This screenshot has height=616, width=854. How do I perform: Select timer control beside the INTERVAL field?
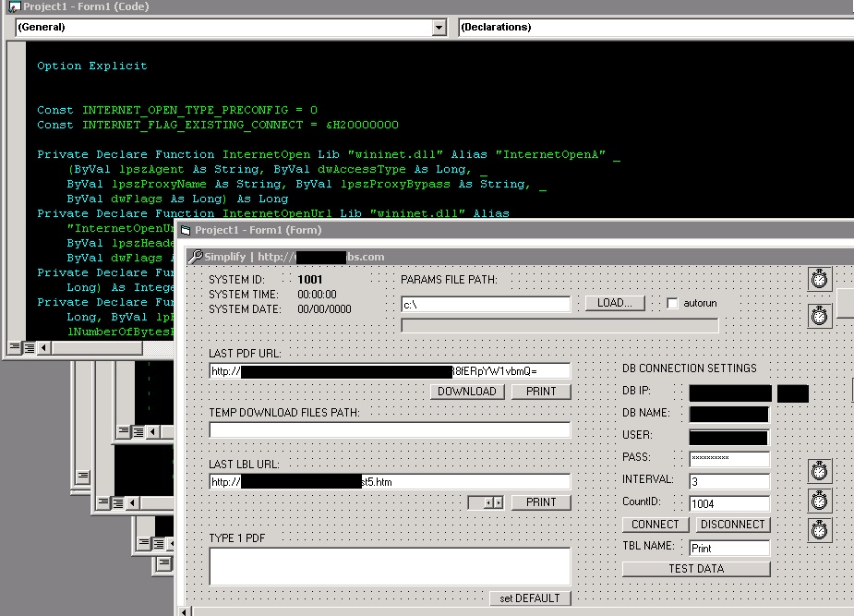[820, 471]
